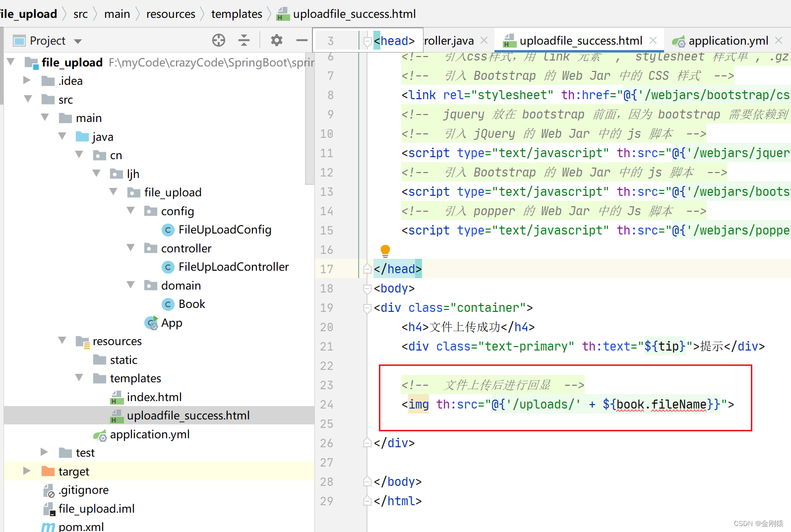Image resolution: width=791 pixels, height=532 pixels.
Task: Collapse the main folder arrow
Action: click(45, 118)
